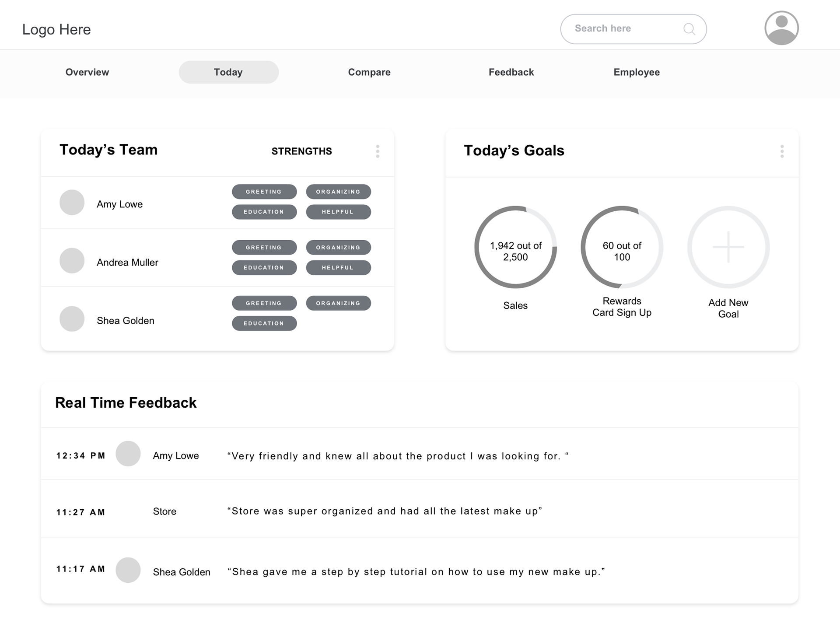Click Shea Golden's name in feedback list
Screen dimensions: 840x630
click(182, 572)
